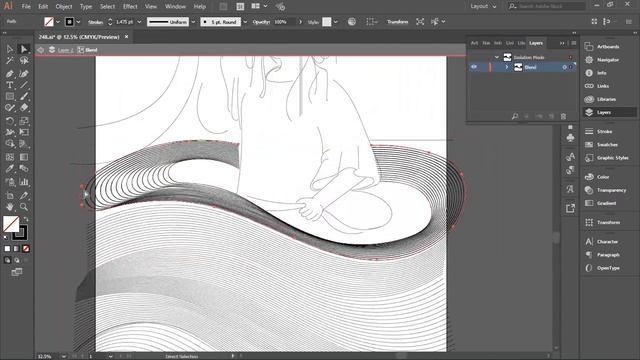640x360 pixels.
Task: Select the Gradient tool
Action: [x=24, y=157]
